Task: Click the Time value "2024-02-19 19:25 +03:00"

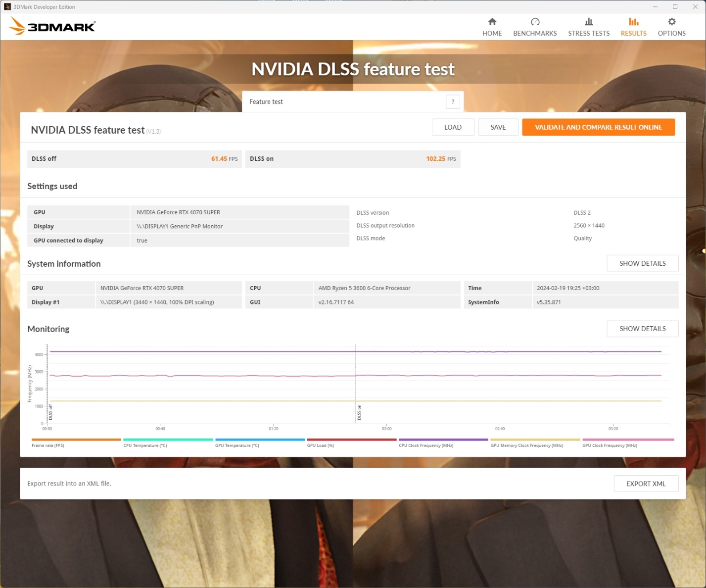Action: pyautogui.click(x=568, y=288)
